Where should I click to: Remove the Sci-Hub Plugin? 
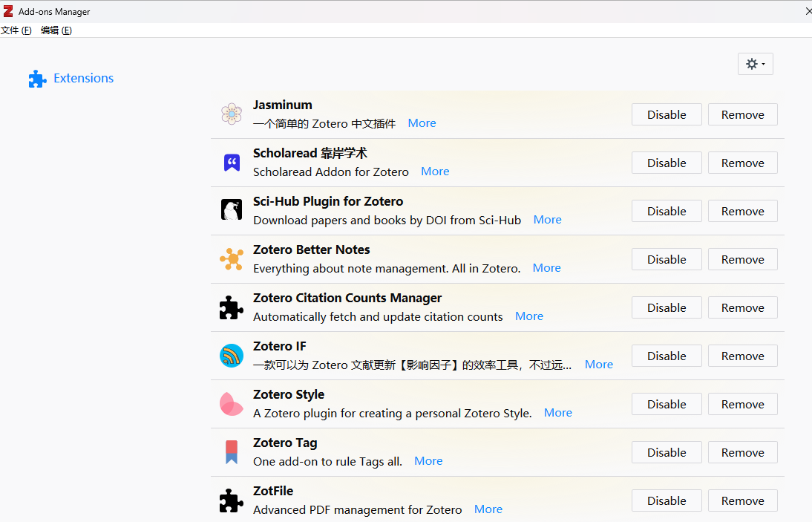[x=743, y=211]
